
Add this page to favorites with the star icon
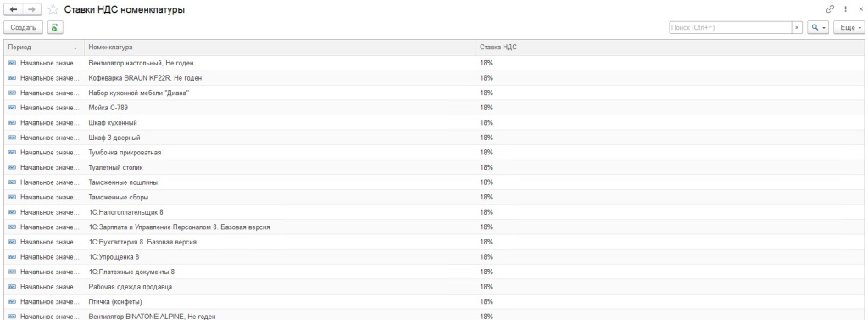[x=53, y=10]
